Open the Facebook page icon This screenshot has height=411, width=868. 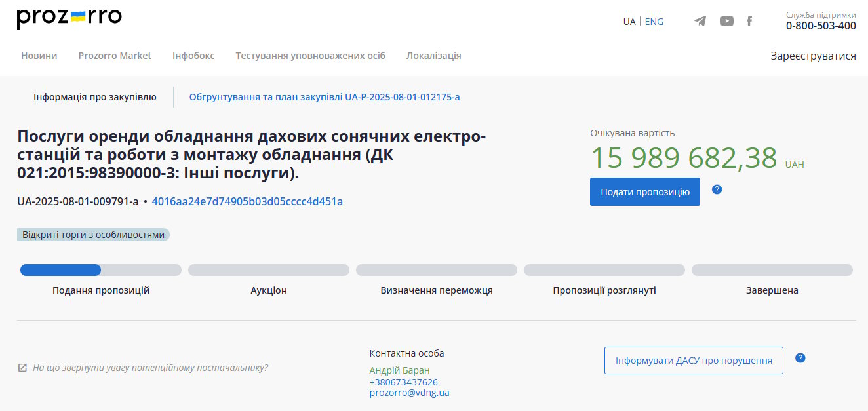(749, 21)
